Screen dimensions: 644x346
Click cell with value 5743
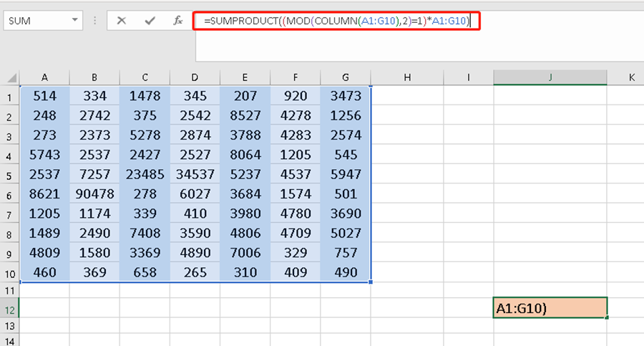click(44, 155)
